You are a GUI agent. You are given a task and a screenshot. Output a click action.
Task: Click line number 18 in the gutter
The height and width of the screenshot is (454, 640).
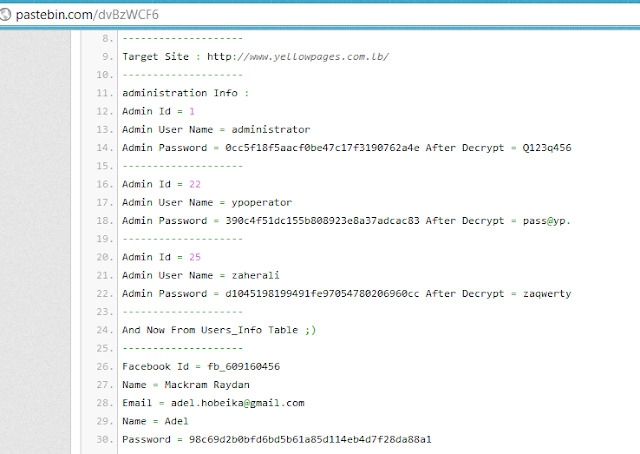104,221
